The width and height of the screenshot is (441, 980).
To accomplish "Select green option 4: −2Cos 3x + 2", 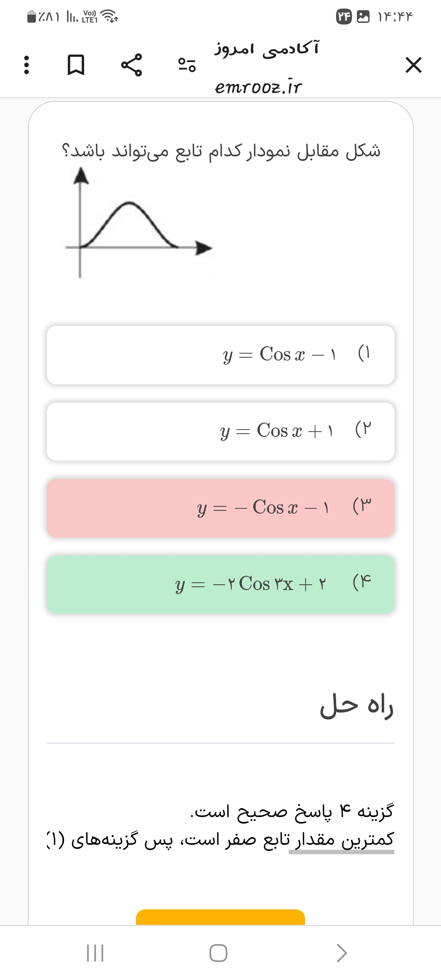I will click(220, 584).
